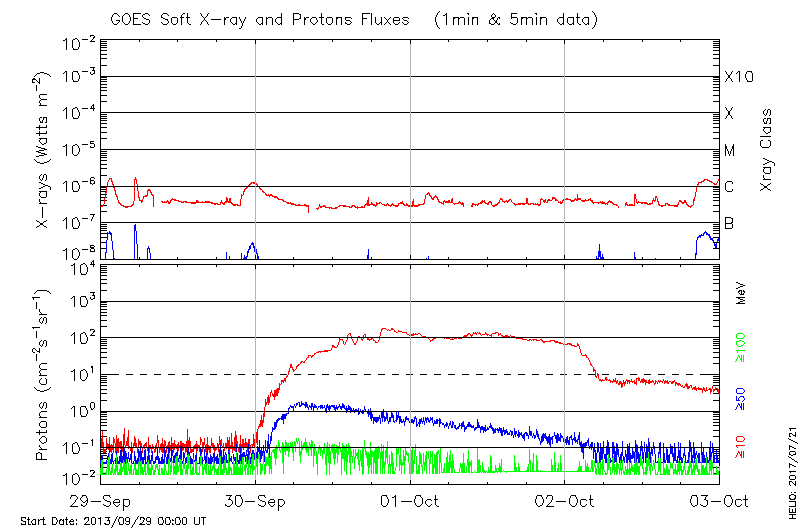
Task: Click the M flare class label
Action: (729, 151)
